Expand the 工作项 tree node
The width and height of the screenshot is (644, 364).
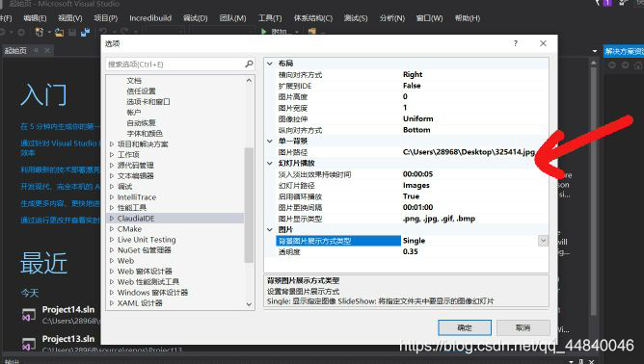[x=112, y=155]
